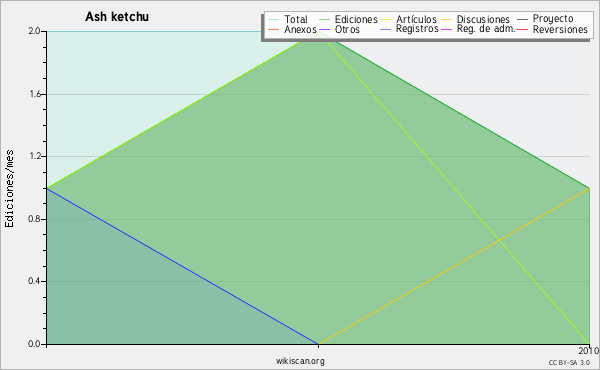Click the yellow Discusiones legend line swatch
Viewport: 600px width, 370px height.
point(447,20)
